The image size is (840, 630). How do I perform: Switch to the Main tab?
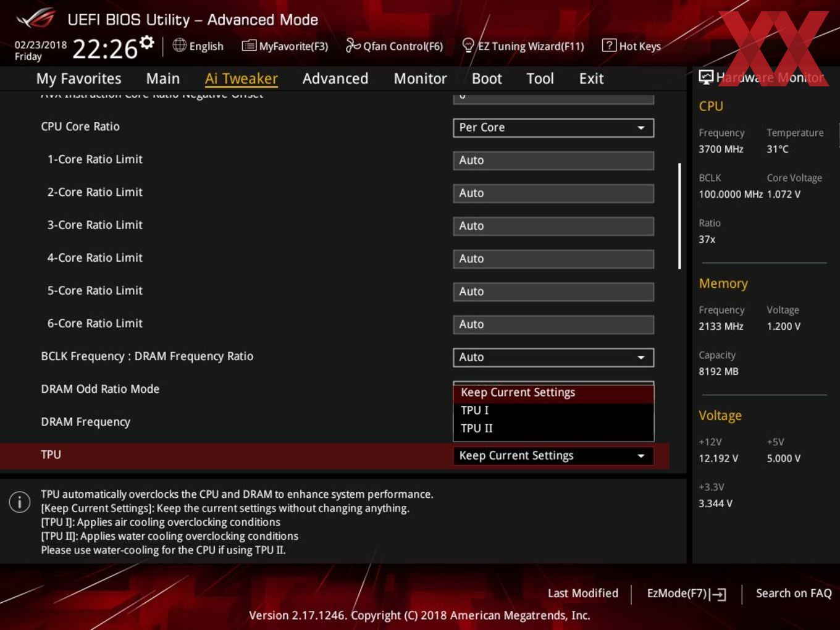click(x=163, y=78)
